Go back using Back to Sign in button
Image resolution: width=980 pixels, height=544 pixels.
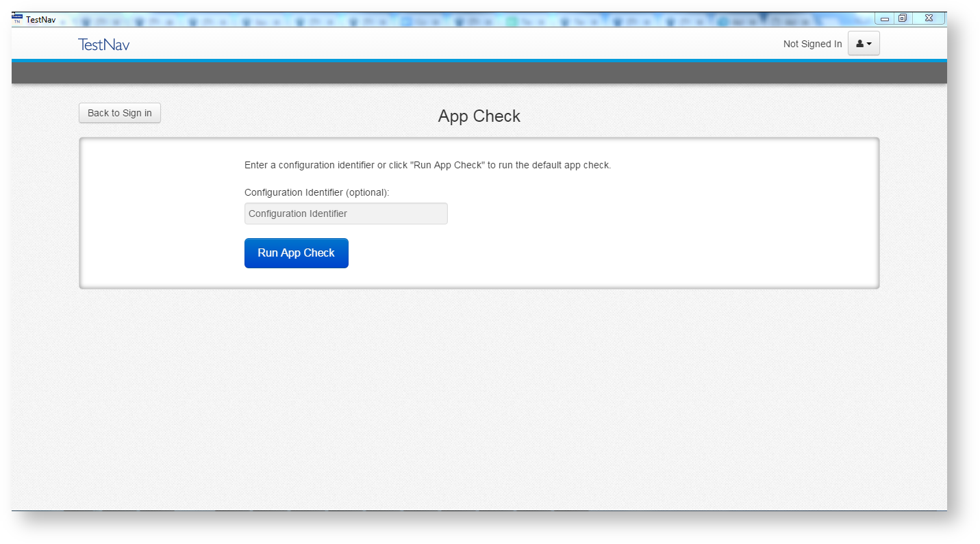tap(120, 113)
